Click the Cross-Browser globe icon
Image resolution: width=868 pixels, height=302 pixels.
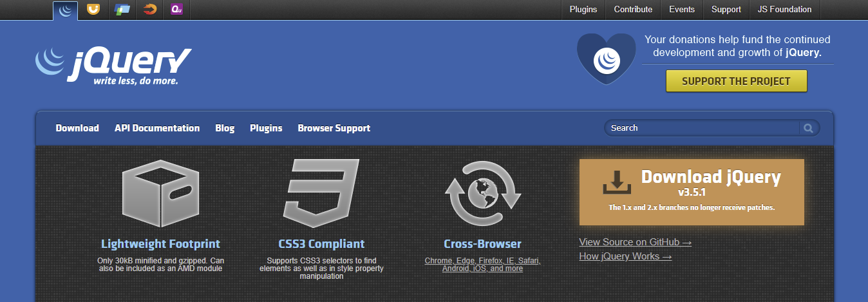pos(482,193)
